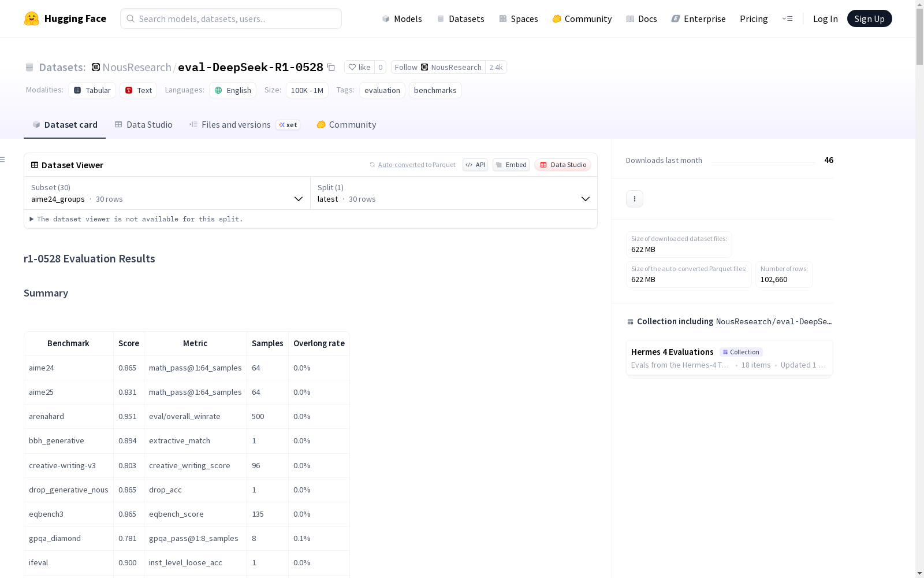Open the Files and versions tab
924x578 pixels.
tap(245, 125)
